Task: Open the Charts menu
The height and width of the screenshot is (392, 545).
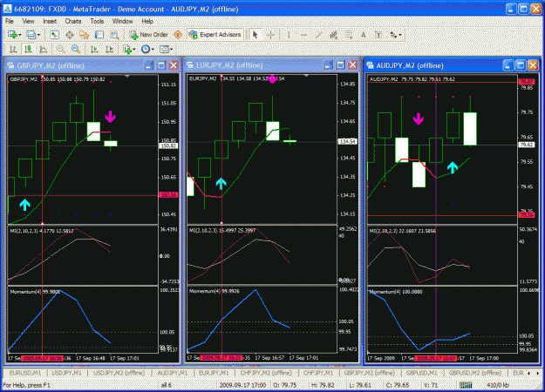Action: point(73,21)
